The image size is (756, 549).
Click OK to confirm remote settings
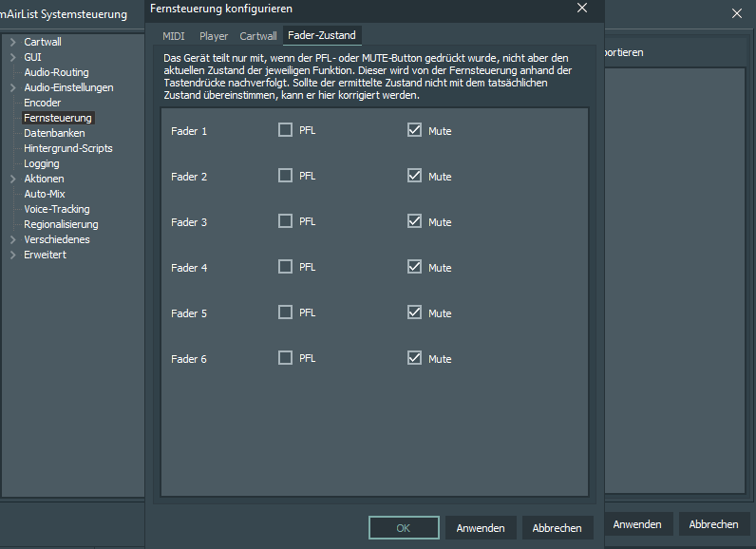404,527
